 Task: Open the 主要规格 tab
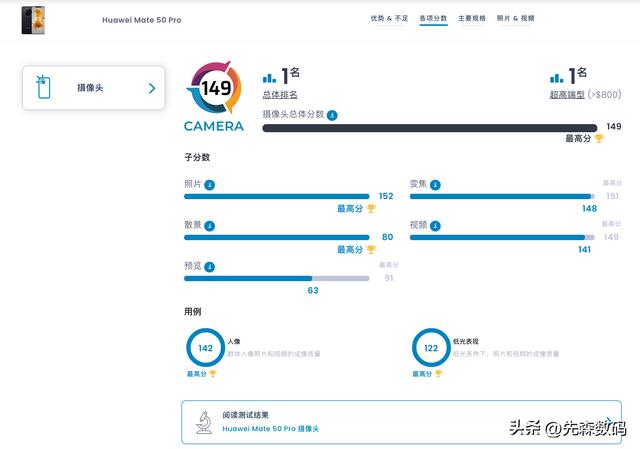pyautogui.click(x=472, y=18)
